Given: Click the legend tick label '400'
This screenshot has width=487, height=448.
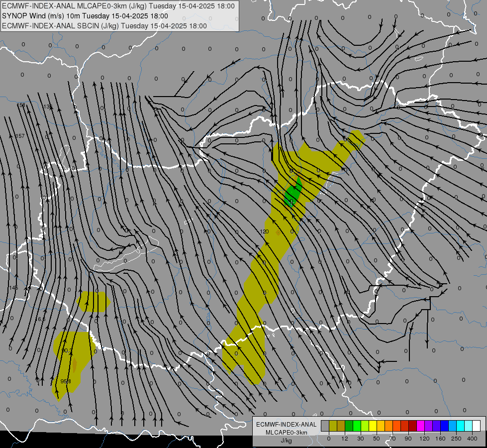Looking at the screenshot, I should pos(472,439).
